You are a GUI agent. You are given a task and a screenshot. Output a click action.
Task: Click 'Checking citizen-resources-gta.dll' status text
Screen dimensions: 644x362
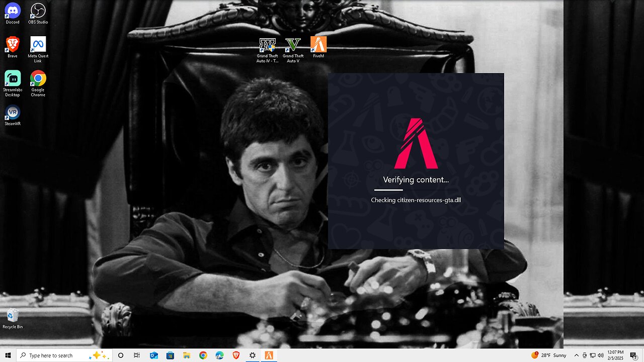pos(416,200)
